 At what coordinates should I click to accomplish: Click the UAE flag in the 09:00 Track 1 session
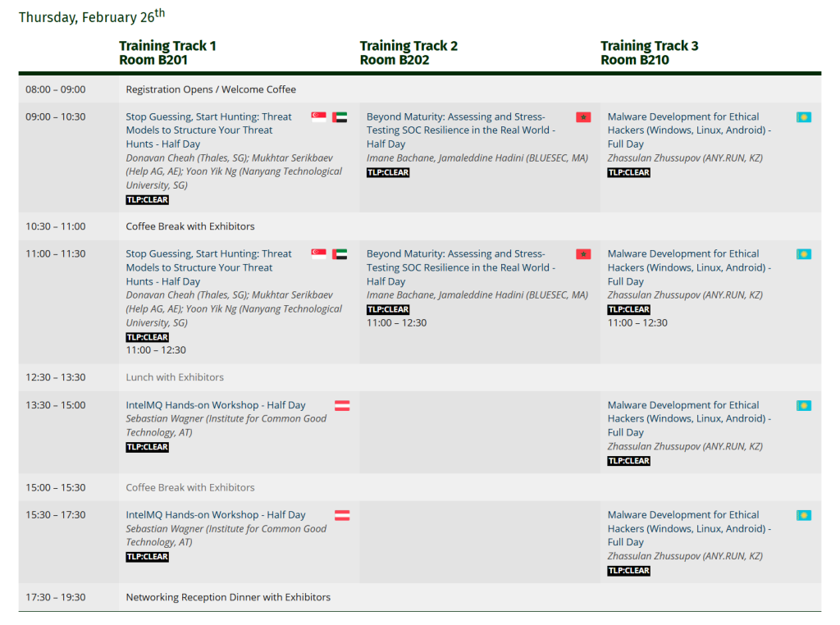click(340, 117)
